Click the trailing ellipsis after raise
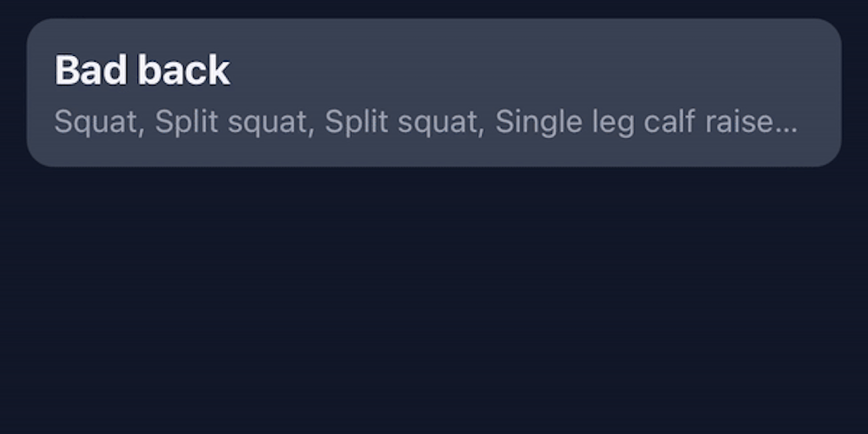 [787, 125]
